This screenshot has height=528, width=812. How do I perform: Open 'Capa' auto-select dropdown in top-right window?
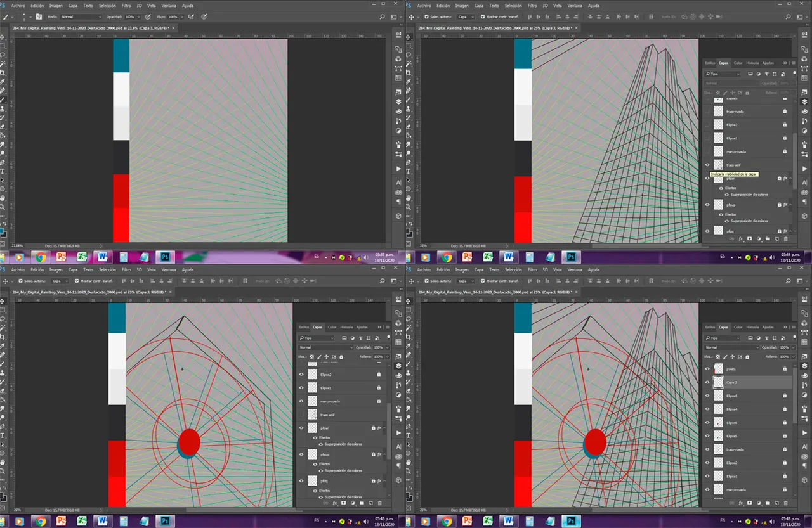tap(466, 16)
